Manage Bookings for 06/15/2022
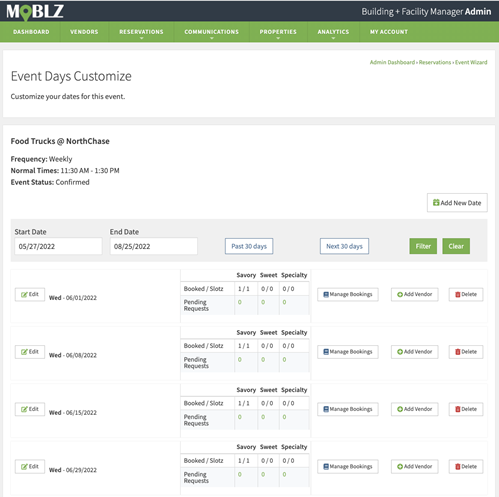 (x=348, y=409)
